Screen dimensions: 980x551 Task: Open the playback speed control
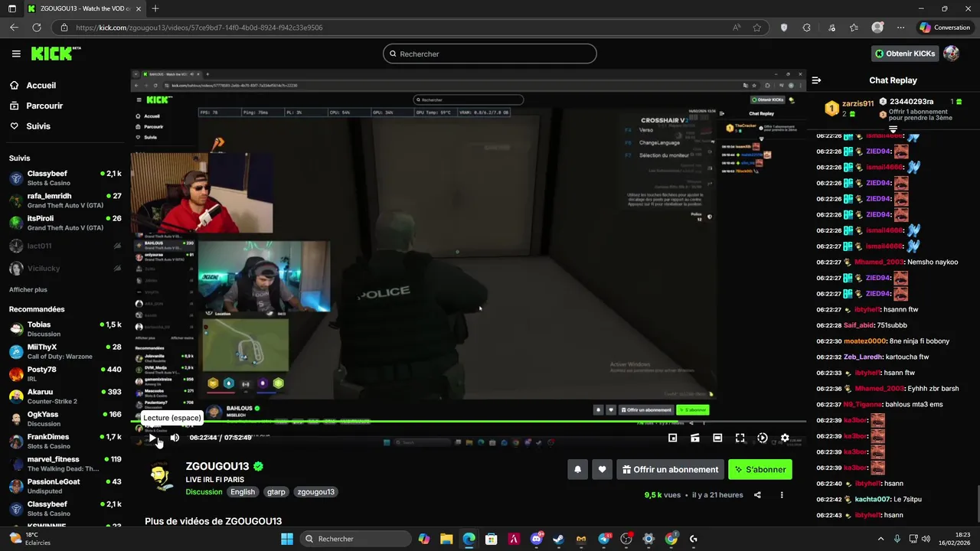click(x=762, y=438)
